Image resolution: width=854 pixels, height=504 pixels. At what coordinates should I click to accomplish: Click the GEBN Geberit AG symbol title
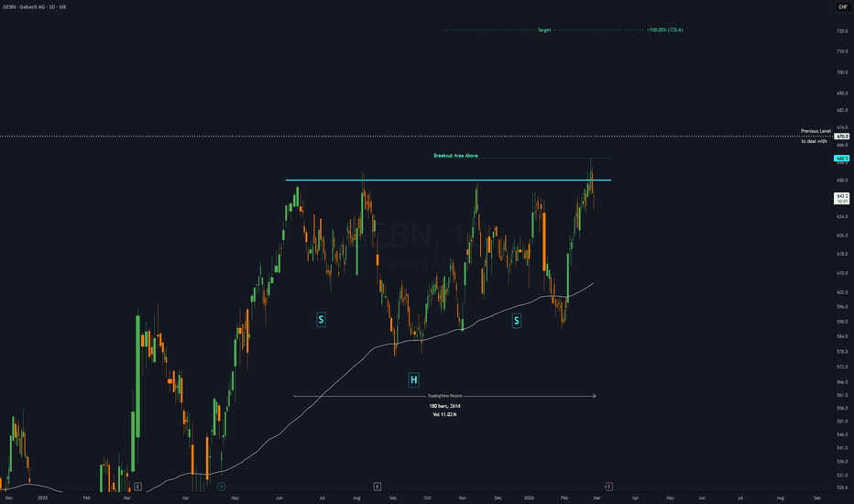34,7
